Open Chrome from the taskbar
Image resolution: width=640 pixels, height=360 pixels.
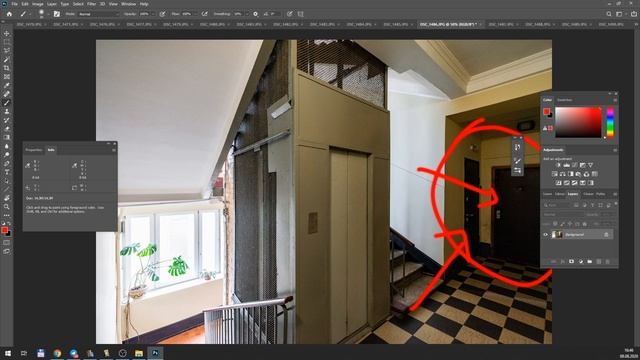coord(57,353)
